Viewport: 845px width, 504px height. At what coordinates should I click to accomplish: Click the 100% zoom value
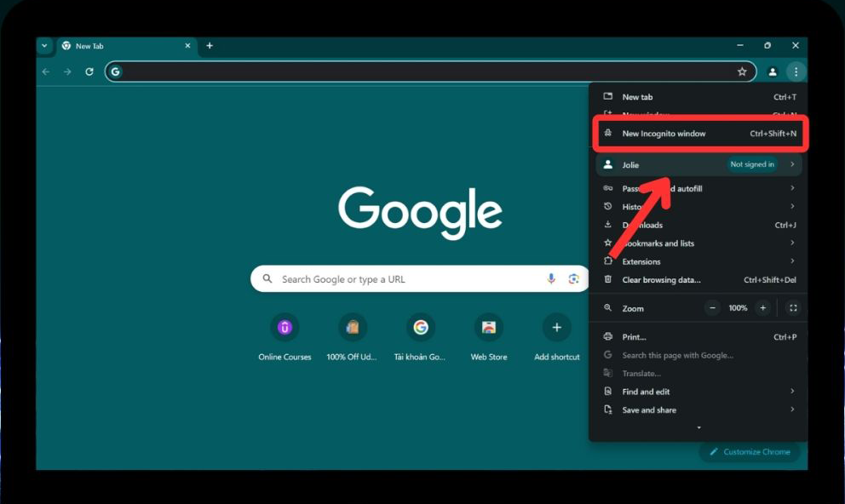point(738,308)
